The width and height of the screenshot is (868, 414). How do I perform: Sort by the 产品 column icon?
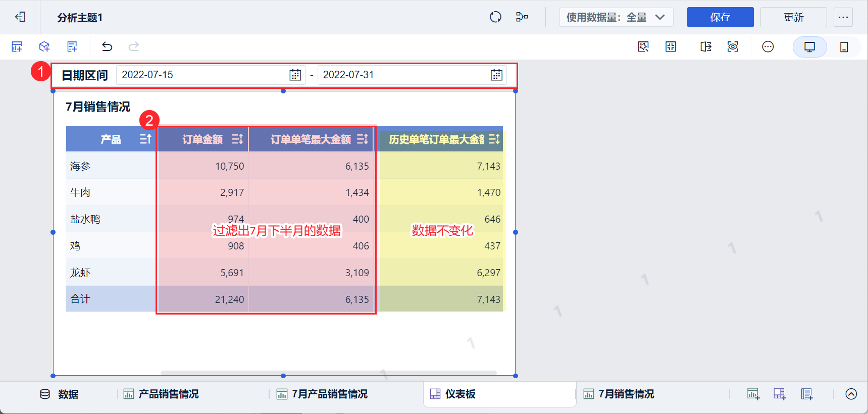pos(145,139)
